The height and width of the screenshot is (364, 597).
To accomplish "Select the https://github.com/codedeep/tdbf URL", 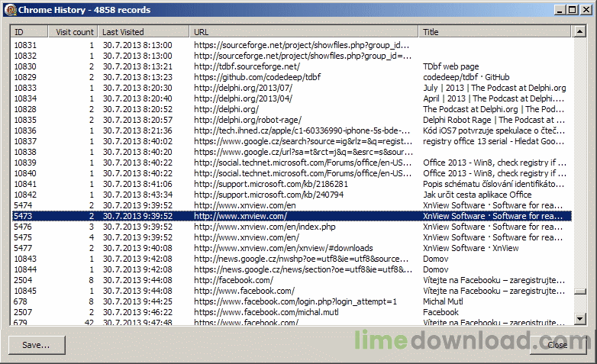I will pos(257,77).
